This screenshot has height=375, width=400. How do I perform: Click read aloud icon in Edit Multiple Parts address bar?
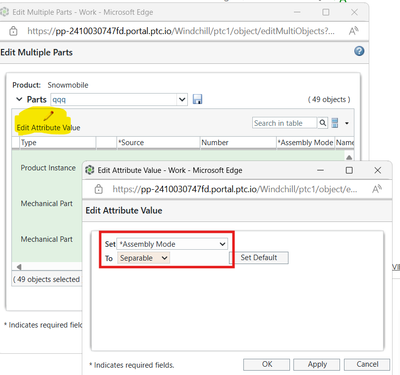(353, 31)
